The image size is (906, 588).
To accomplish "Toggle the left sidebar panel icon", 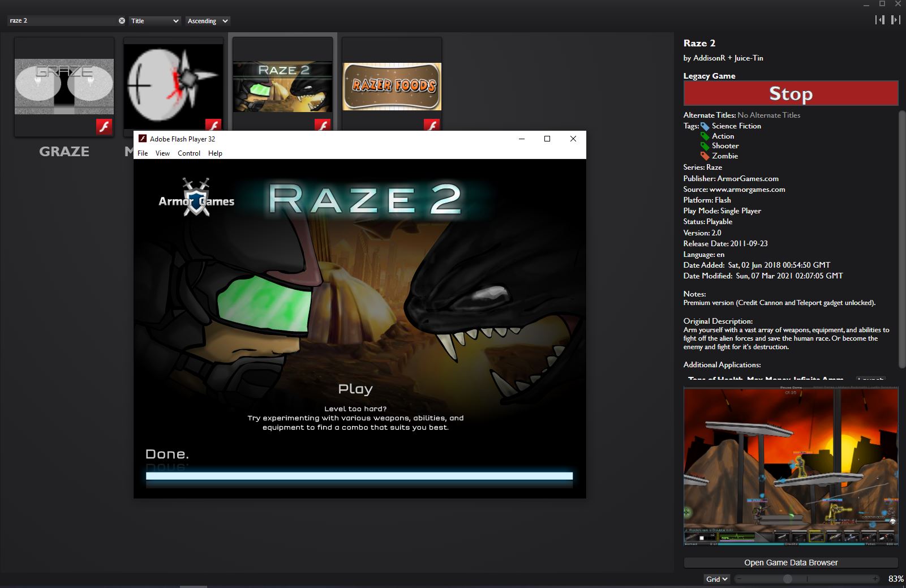I will (x=880, y=20).
